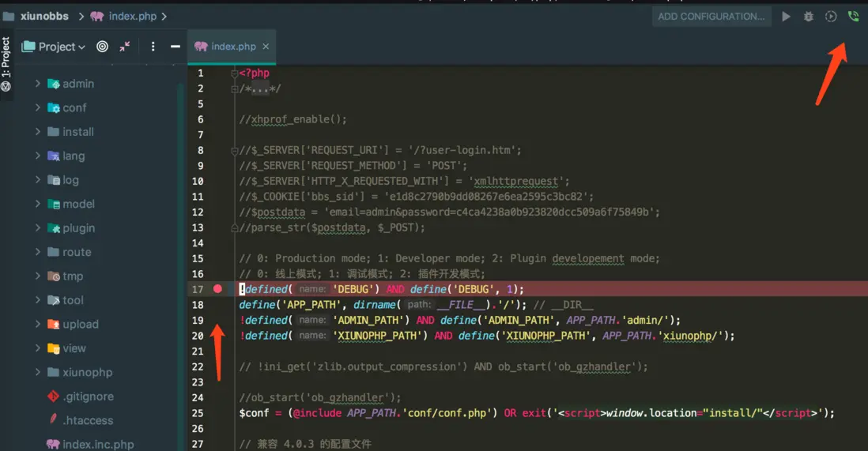Click line number 18 in gutter
Viewport: 868px width, 451px height.
pyautogui.click(x=198, y=304)
